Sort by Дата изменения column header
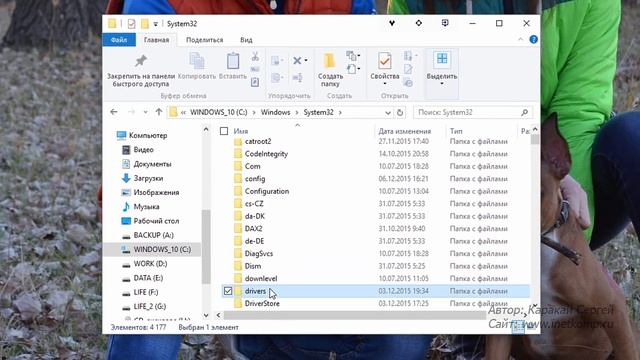This screenshot has height=360, width=640. click(404, 131)
